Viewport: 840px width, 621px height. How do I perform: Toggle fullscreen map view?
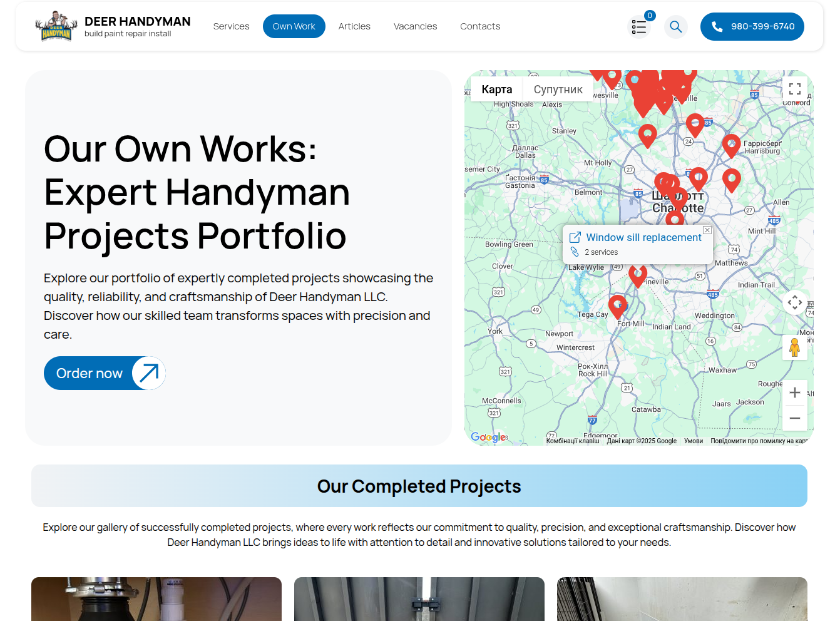point(794,89)
